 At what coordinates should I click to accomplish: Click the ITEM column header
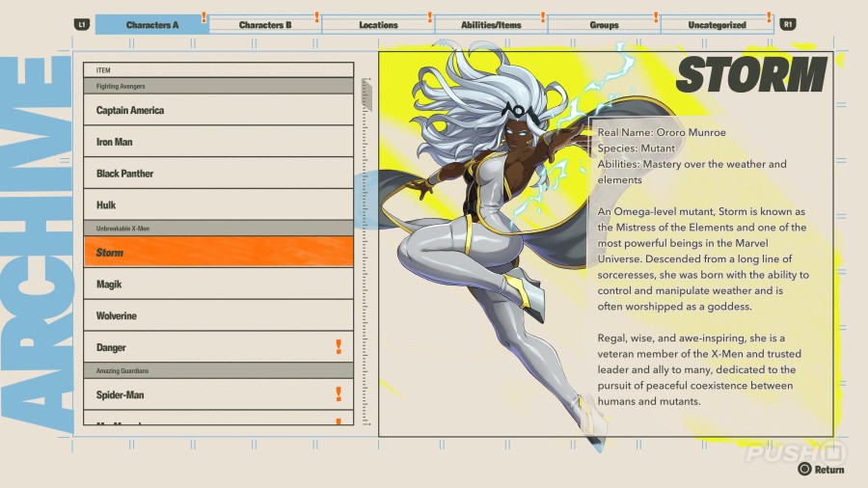[218, 69]
